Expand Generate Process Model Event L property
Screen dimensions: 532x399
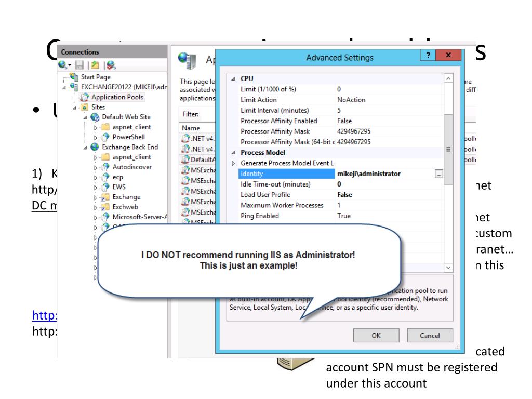[x=233, y=163]
